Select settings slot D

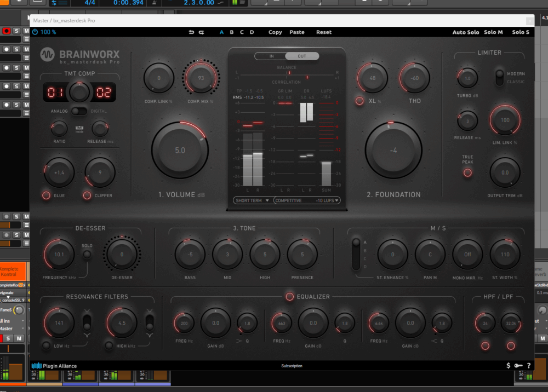252,32
